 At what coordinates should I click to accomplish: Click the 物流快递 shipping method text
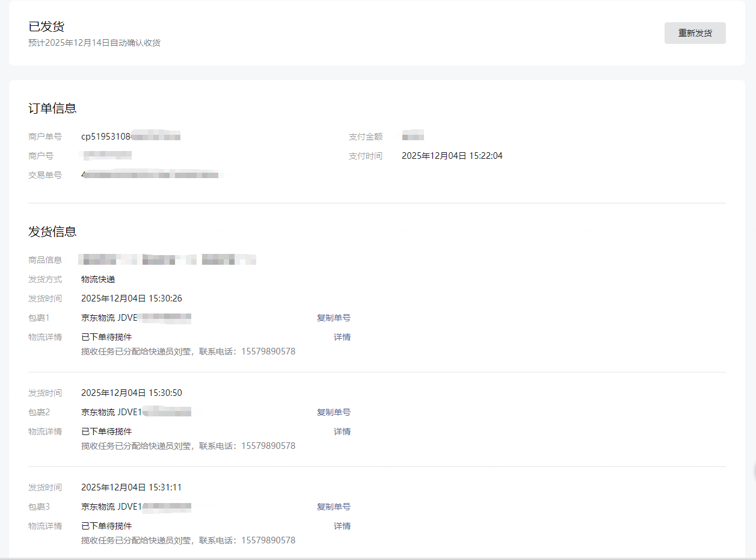98,279
